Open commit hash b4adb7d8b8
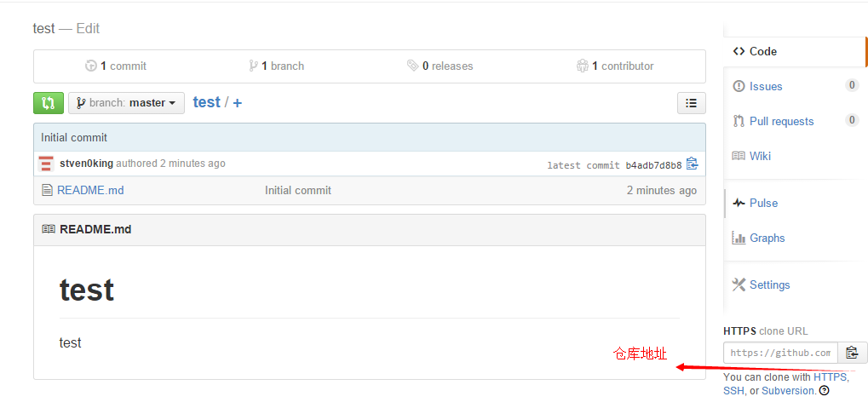Viewport: 868px width, 408px height. pyautogui.click(x=653, y=165)
